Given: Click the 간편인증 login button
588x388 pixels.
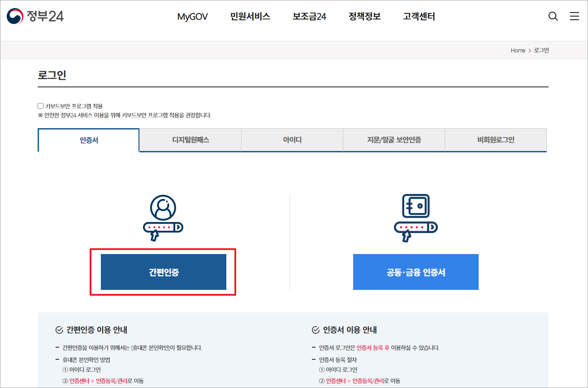Looking at the screenshot, I should pyautogui.click(x=163, y=272).
